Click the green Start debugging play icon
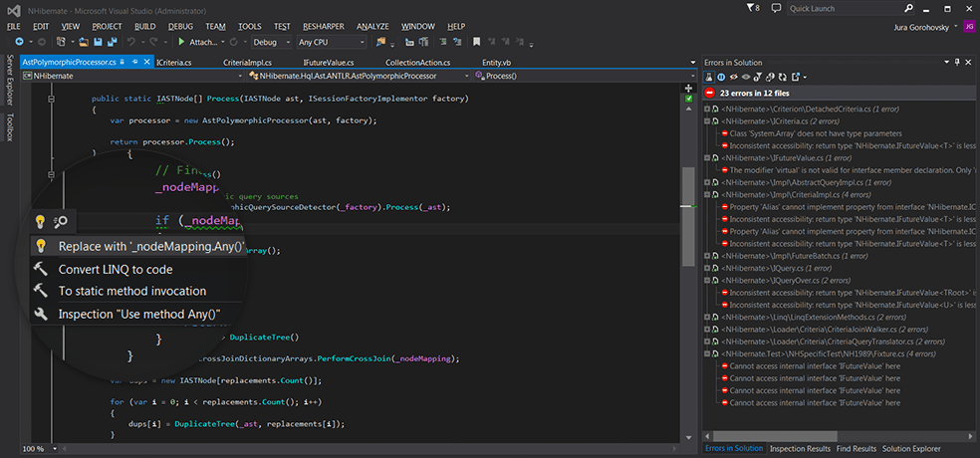Image resolution: width=980 pixels, height=458 pixels. [181, 42]
